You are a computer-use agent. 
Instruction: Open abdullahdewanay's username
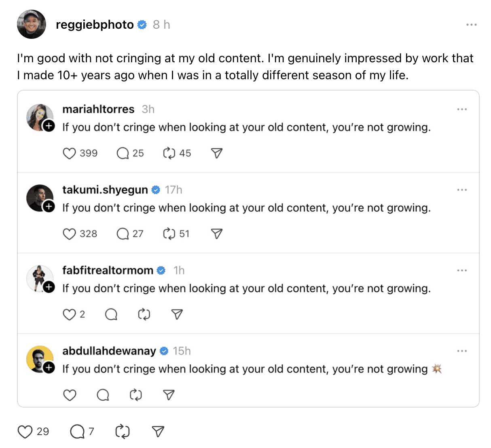(x=109, y=351)
